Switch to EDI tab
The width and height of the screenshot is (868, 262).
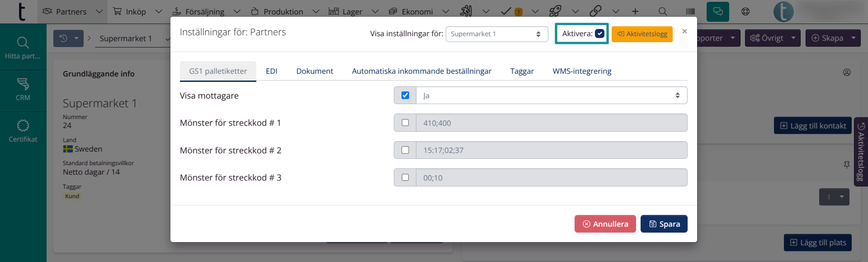tap(271, 71)
